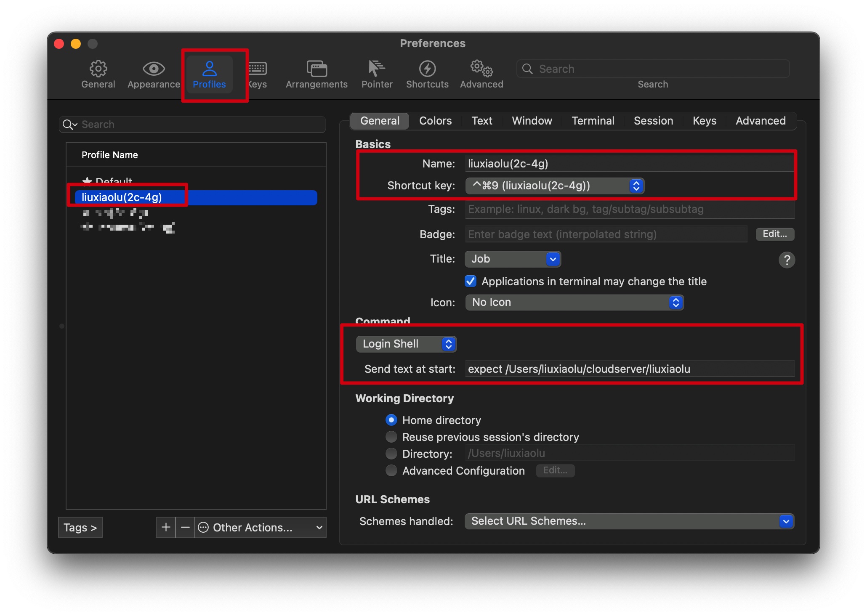
Task: Click the minus icon to remove profile
Action: pyautogui.click(x=185, y=527)
